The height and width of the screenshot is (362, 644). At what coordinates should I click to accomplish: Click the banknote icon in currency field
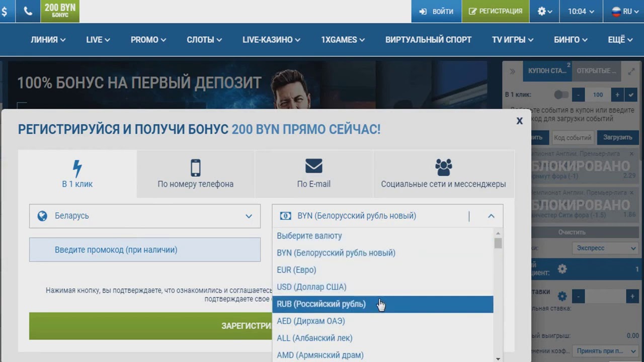[285, 216]
